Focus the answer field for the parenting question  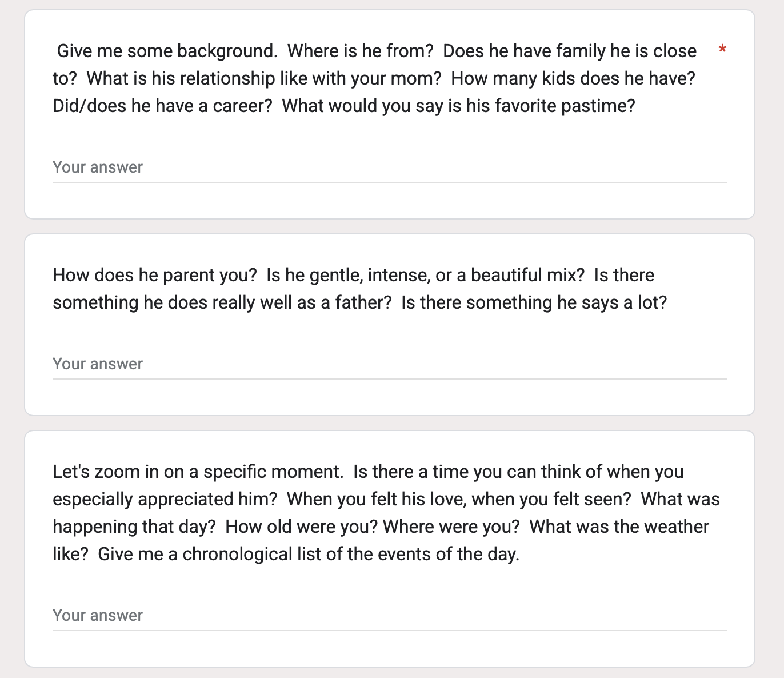tap(389, 364)
